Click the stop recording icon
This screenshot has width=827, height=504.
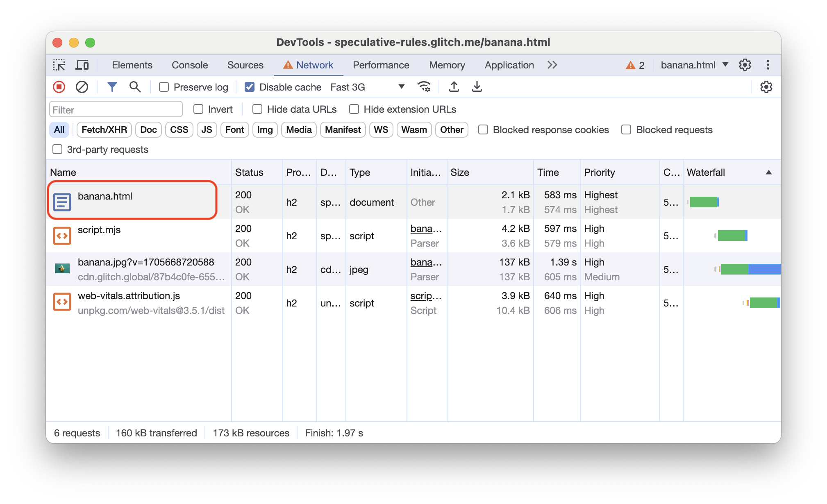coord(60,87)
